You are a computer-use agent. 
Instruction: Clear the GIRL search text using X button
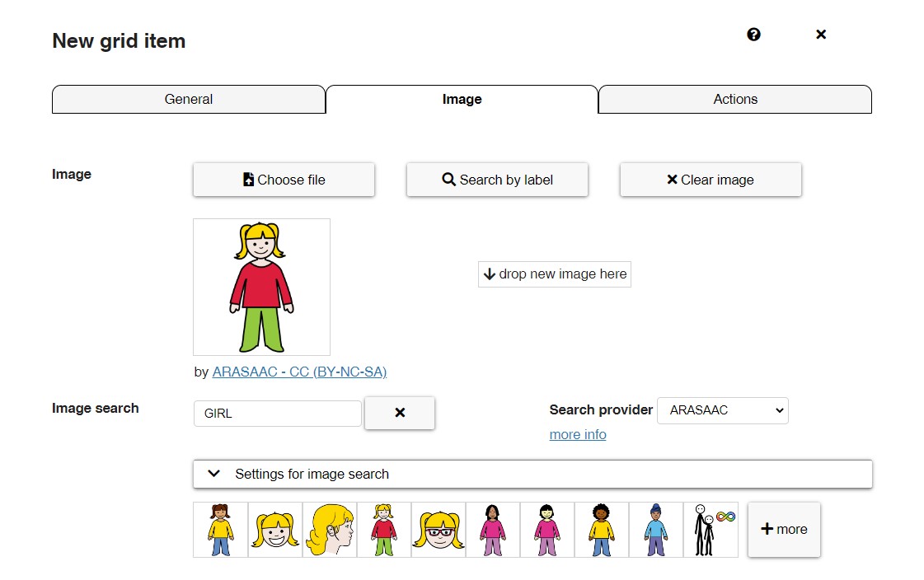[x=400, y=413]
